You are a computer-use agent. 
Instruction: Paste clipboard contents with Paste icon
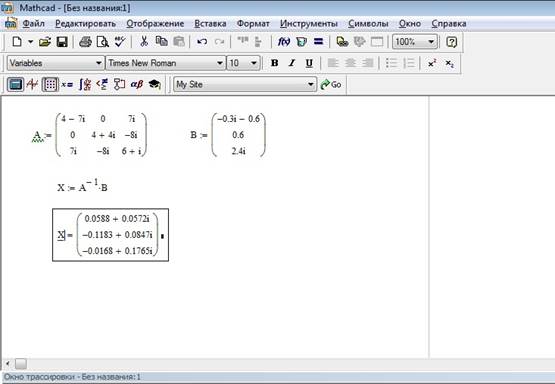[179, 42]
